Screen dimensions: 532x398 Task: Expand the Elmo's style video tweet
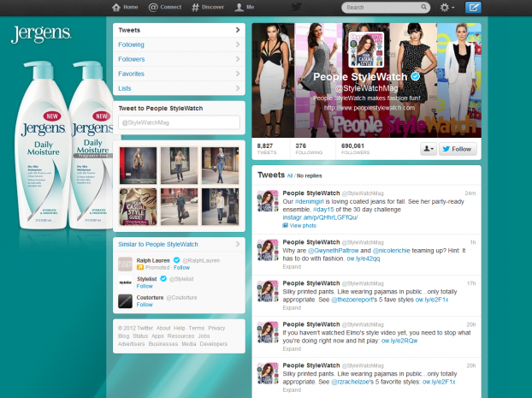tap(292, 348)
